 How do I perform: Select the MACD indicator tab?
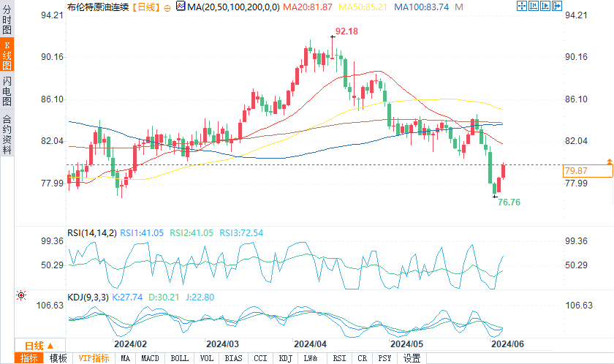(150, 358)
